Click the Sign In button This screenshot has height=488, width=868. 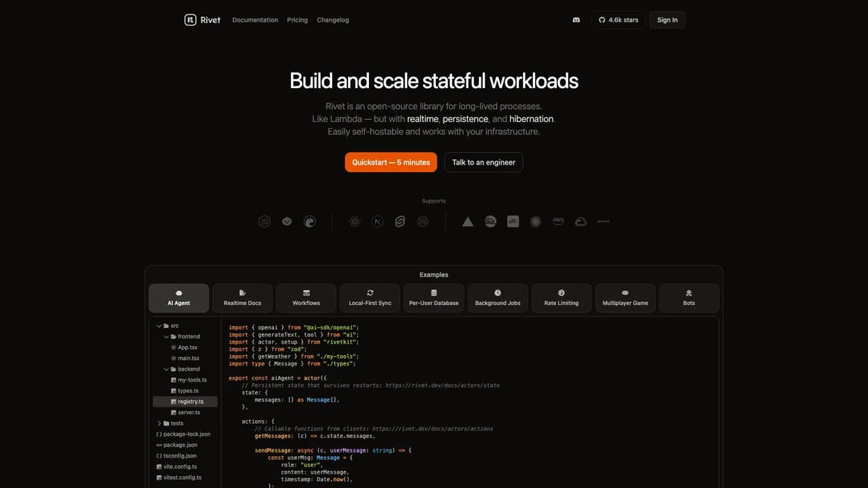coord(667,20)
